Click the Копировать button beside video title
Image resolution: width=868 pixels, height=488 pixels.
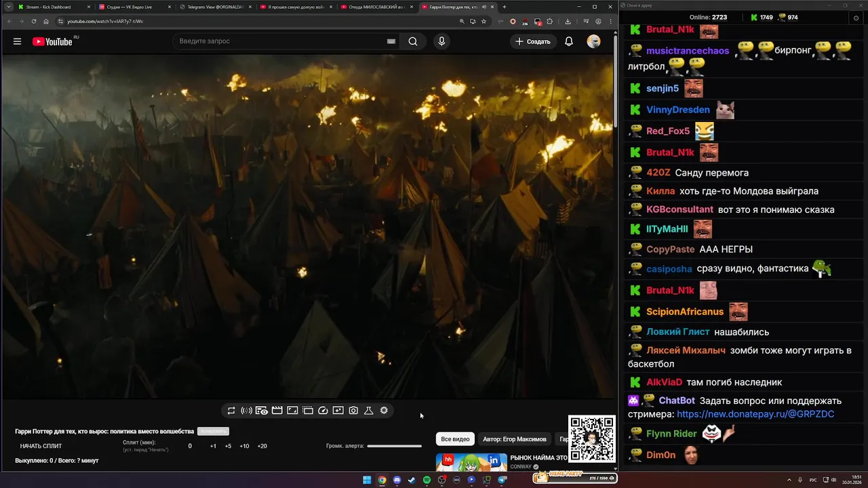click(213, 431)
